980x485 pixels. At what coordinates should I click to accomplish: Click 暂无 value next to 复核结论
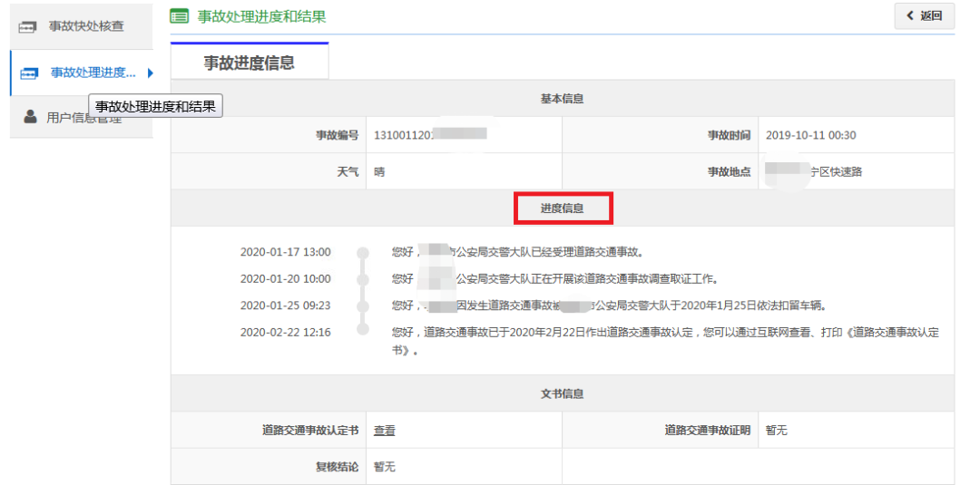pyautogui.click(x=385, y=467)
